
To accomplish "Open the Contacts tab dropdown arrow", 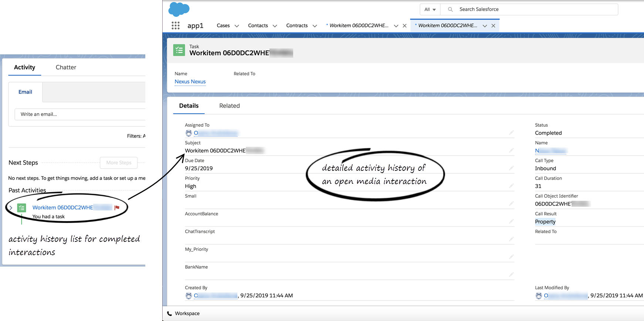I will [x=275, y=26].
